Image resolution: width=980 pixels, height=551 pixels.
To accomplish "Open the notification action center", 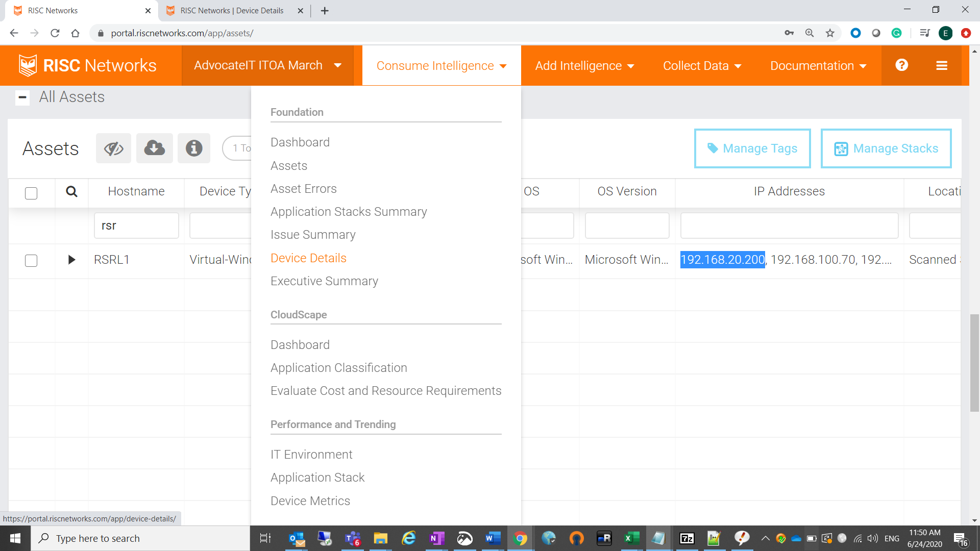I will coord(960,539).
